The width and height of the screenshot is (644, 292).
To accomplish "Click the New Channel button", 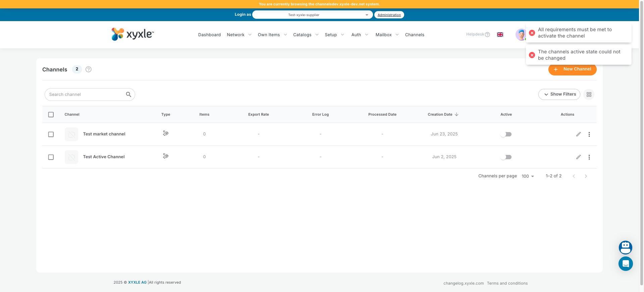I will [572, 69].
